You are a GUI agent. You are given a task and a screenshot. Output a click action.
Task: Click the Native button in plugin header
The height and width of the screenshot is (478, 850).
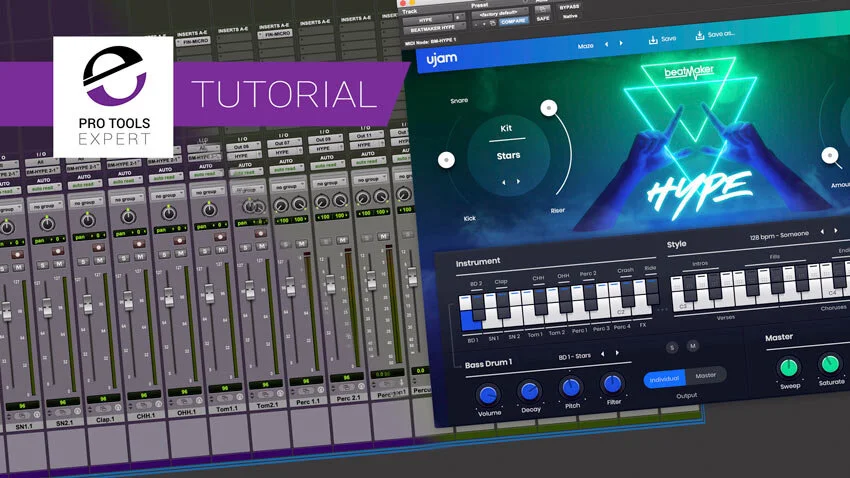point(570,16)
